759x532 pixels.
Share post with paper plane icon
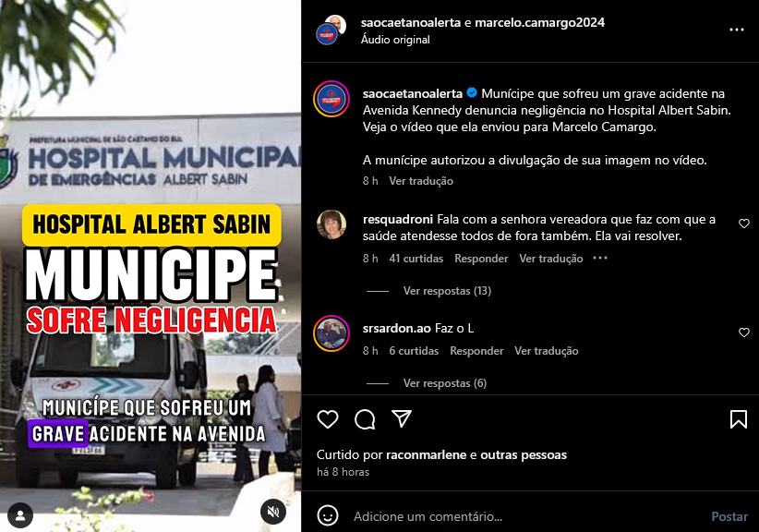pyautogui.click(x=402, y=418)
